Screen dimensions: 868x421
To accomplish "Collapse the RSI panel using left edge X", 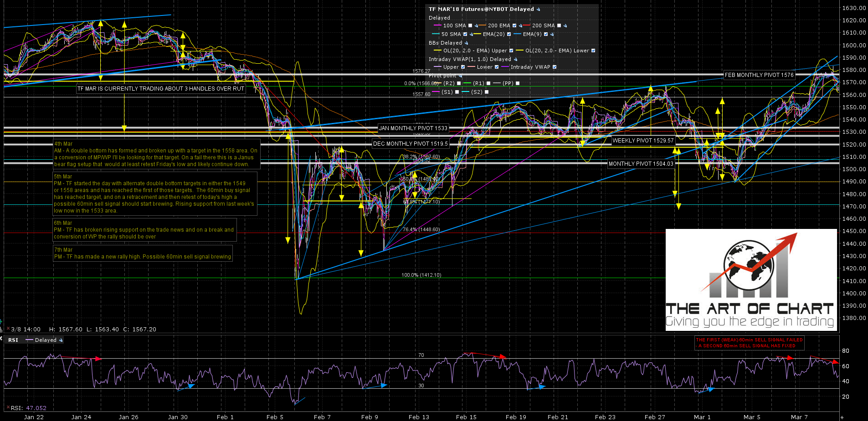I will pos(2,339).
